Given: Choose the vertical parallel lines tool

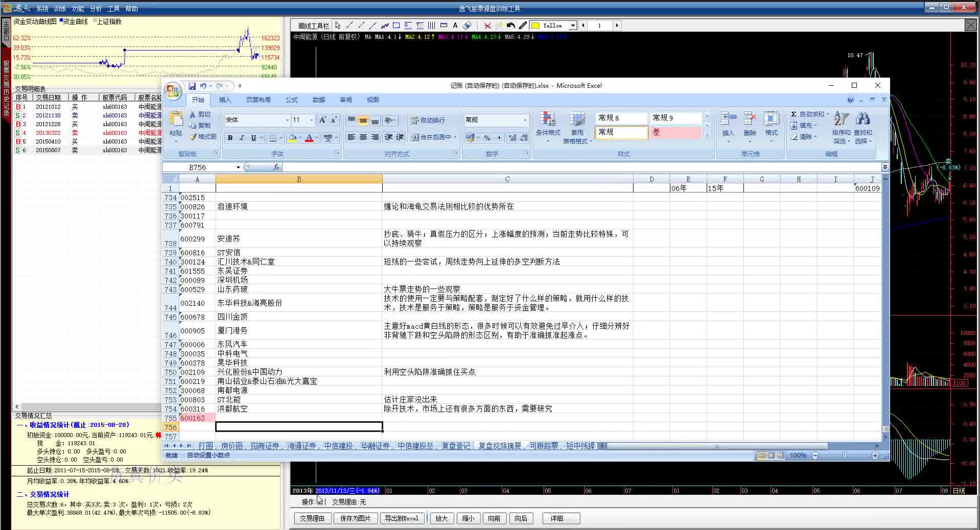Looking at the screenshot, I should pos(432,26).
